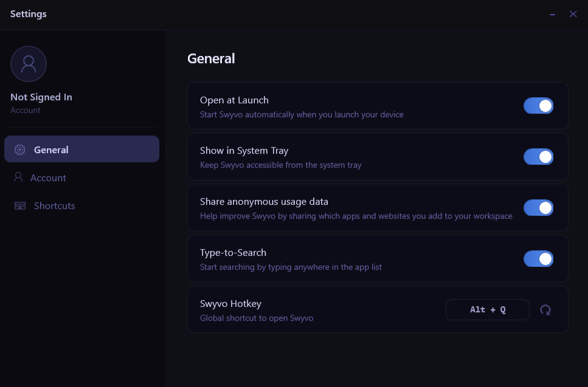
Task: Click the profile avatar icon
Action: (x=29, y=64)
